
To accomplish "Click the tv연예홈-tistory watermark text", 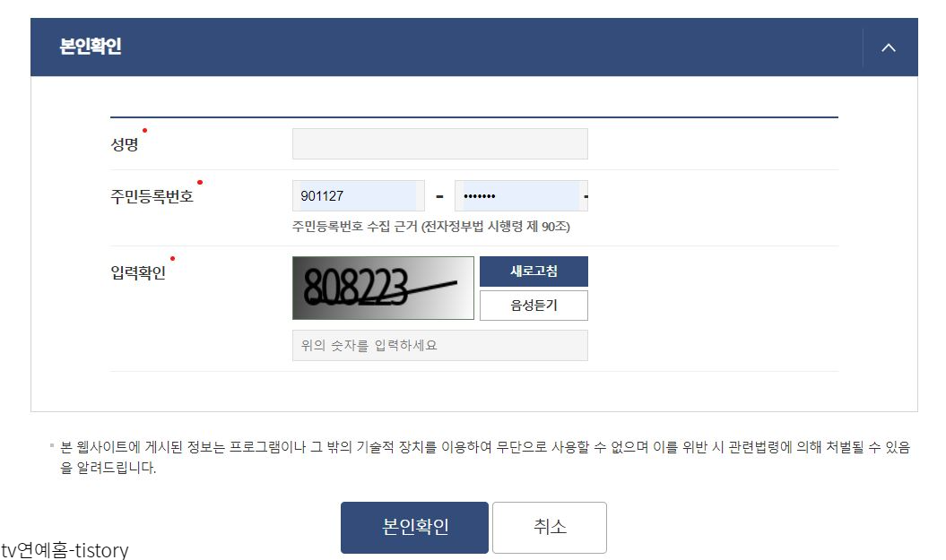I will (65, 550).
